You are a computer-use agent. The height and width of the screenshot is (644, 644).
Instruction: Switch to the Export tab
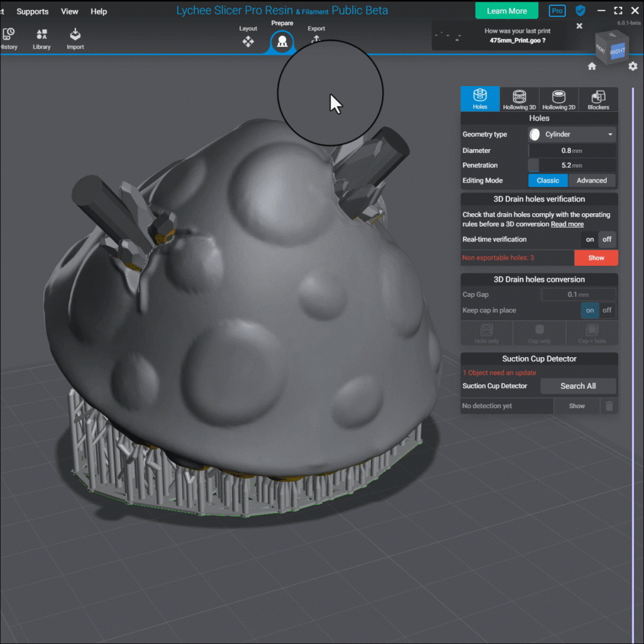[316, 40]
